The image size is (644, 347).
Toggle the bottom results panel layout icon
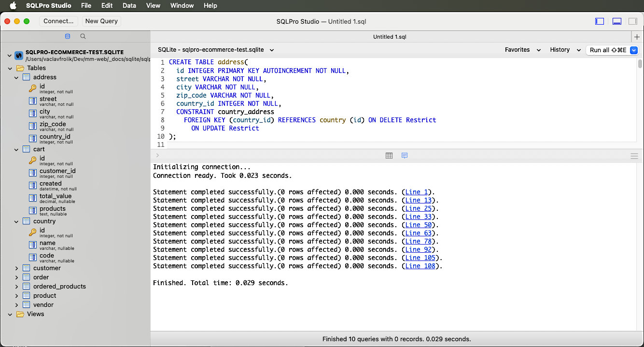[616, 21]
